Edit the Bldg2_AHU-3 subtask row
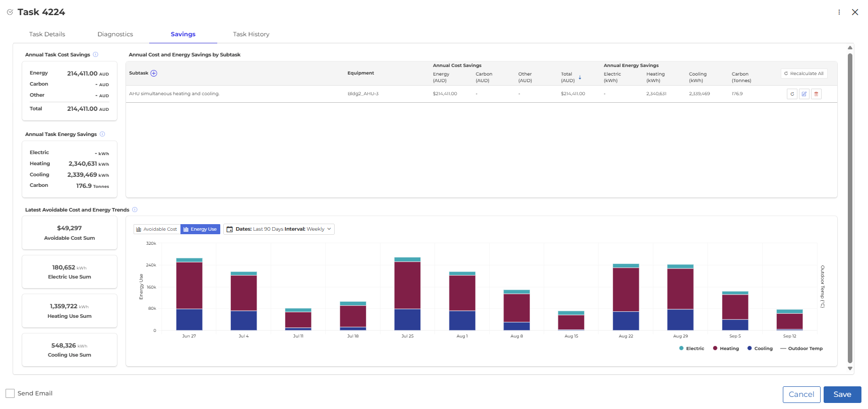 [x=804, y=94]
